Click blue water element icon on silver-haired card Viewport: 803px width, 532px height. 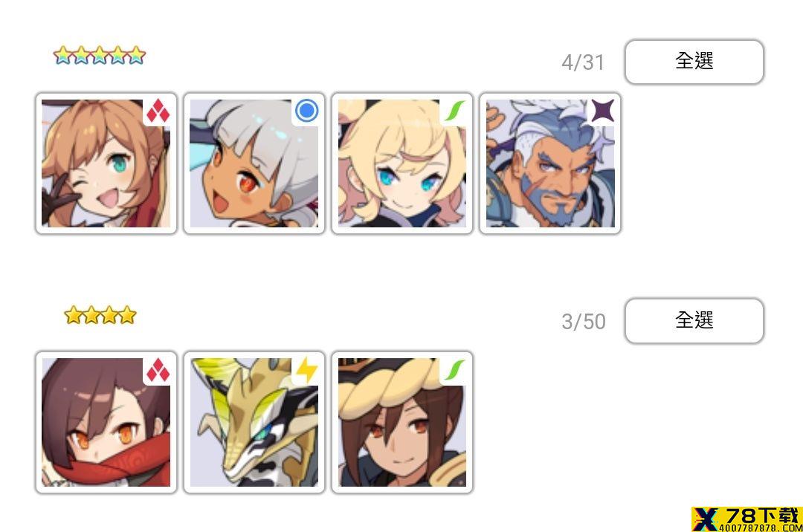306,111
